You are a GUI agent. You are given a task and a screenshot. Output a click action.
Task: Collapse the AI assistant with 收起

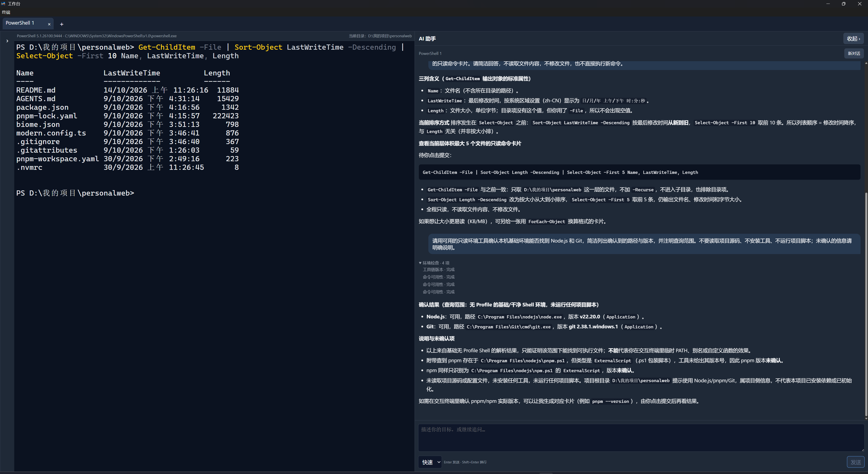853,39
